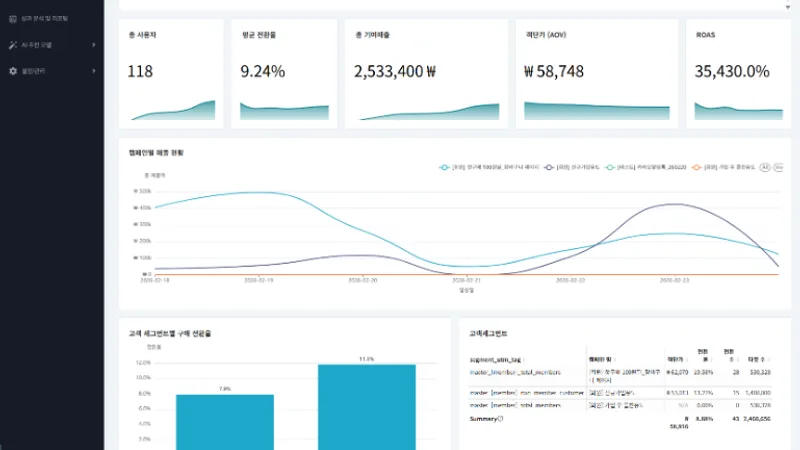Click the sort icon beside segment_utm_tag header
The image size is (800, 450).
[524, 360]
